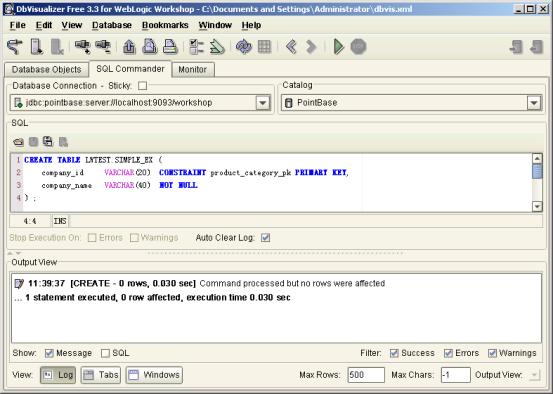Click the SQL editor scrollbar down arrow
This screenshot has width=553, height=394.
click(537, 207)
